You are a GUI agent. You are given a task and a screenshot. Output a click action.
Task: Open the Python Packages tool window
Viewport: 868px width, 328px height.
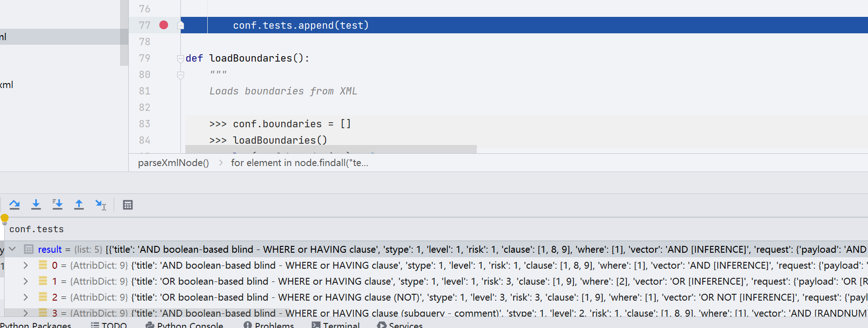click(36, 325)
